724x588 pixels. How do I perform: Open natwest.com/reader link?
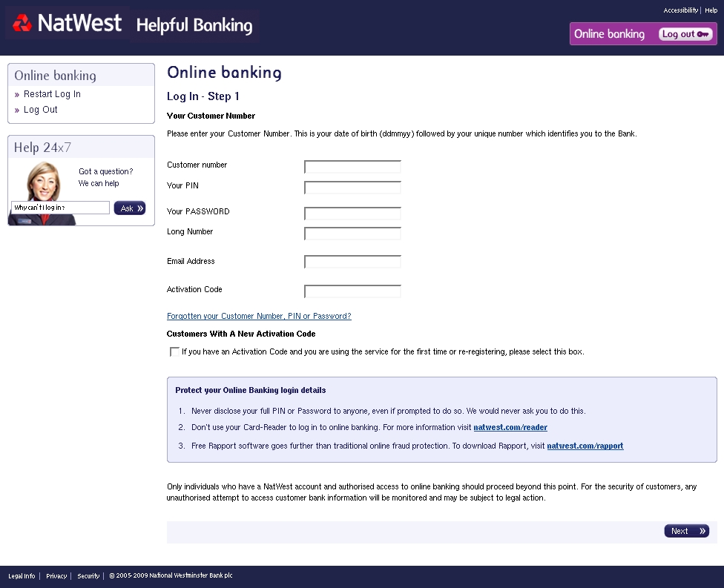pos(510,427)
